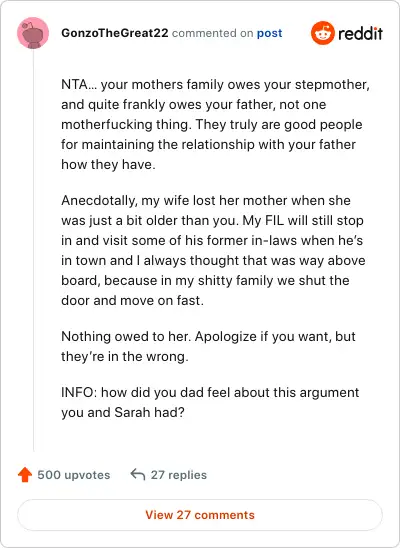
Task: Collapse the comment via vertical thread line
Action: tap(34, 250)
